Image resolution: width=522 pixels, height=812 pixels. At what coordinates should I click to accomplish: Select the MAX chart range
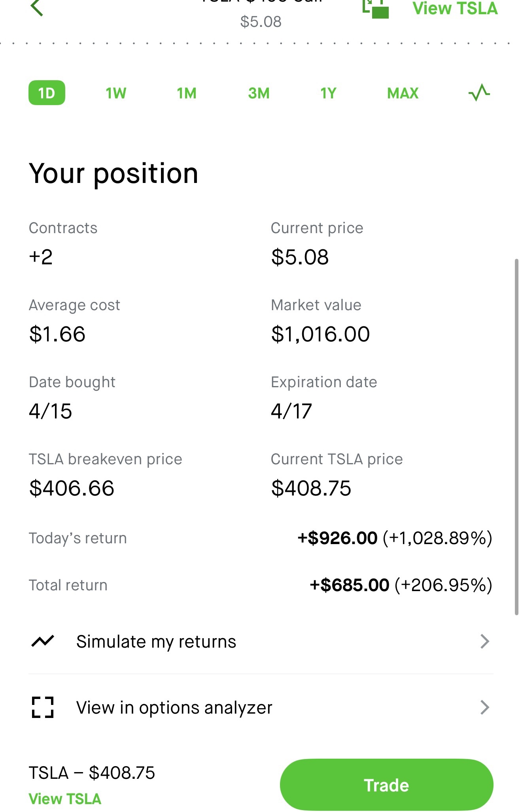[403, 93]
